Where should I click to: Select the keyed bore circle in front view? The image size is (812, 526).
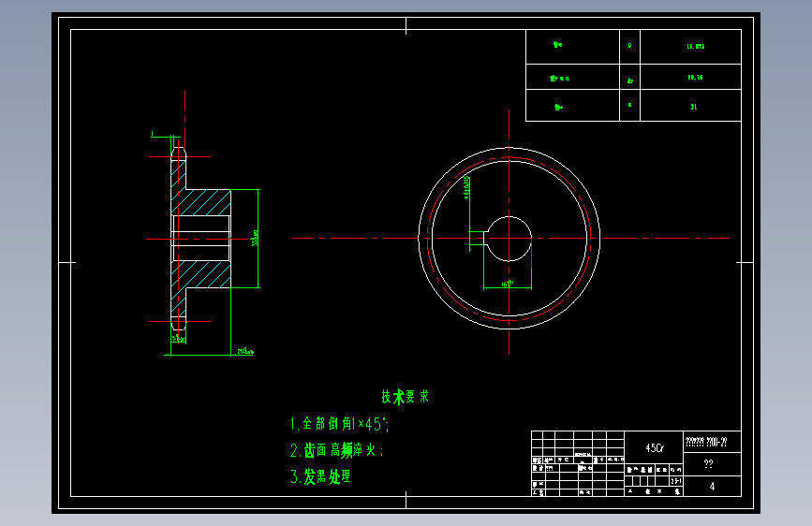point(509,239)
